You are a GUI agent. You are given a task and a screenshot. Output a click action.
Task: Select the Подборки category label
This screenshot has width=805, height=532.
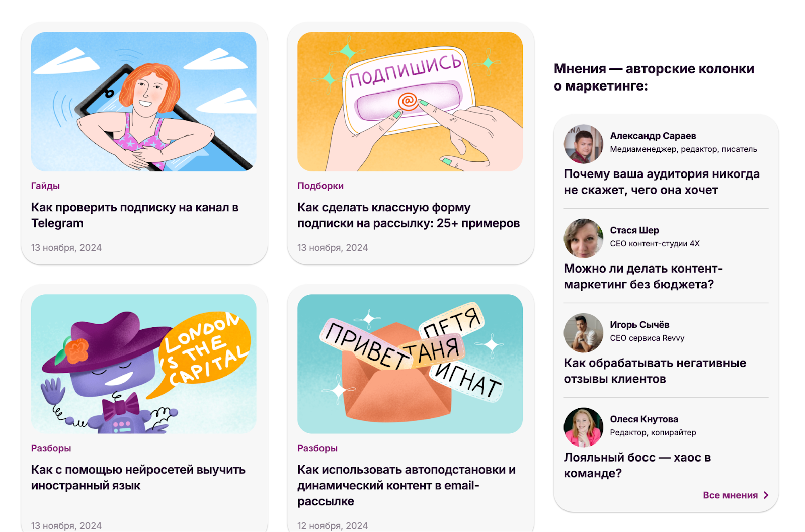pos(320,186)
